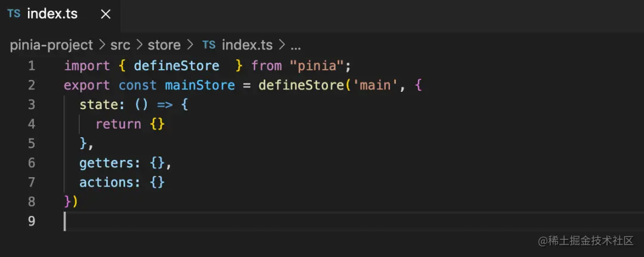Click line number 6 in gutter
644x257 pixels.
pos(32,163)
